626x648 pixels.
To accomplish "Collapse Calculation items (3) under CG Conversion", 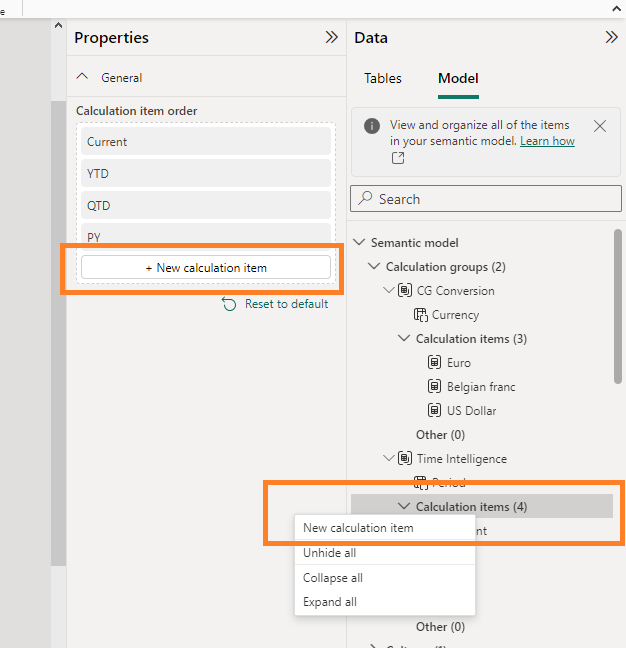I will (405, 339).
